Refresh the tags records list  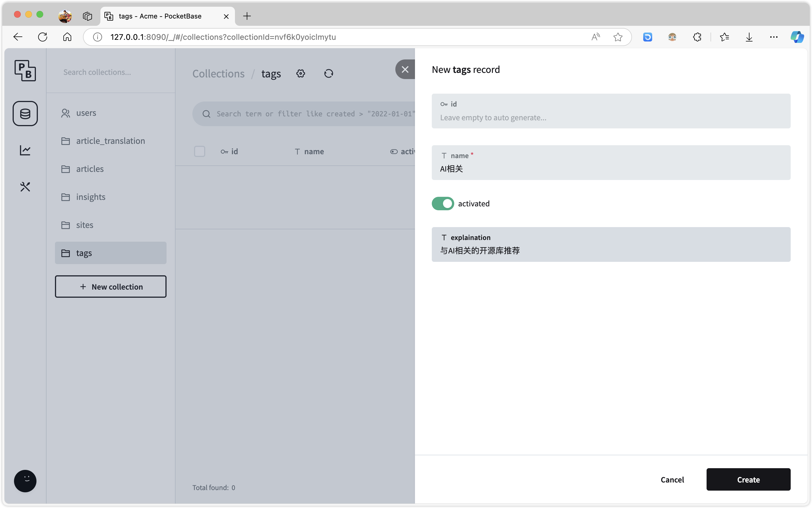[x=329, y=73]
